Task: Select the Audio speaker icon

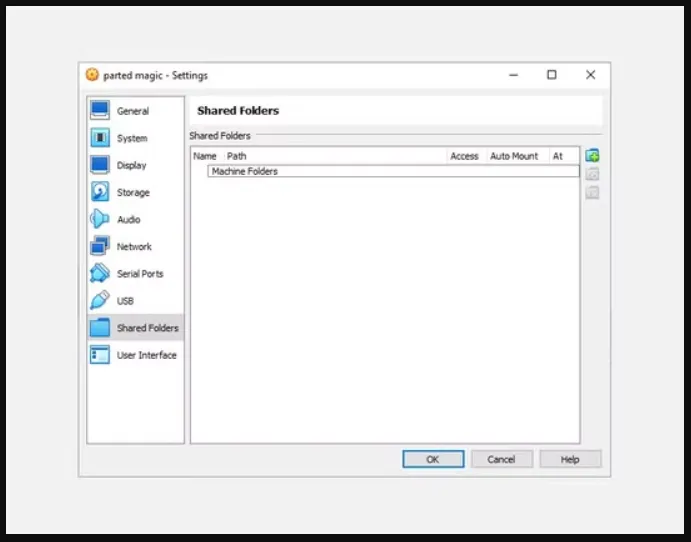Action: (x=100, y=219)
